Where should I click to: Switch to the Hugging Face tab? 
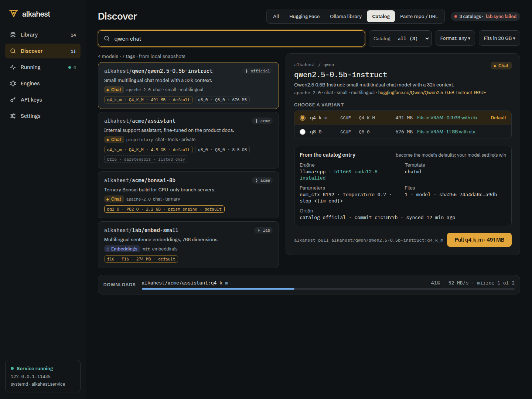click(304, 16)
